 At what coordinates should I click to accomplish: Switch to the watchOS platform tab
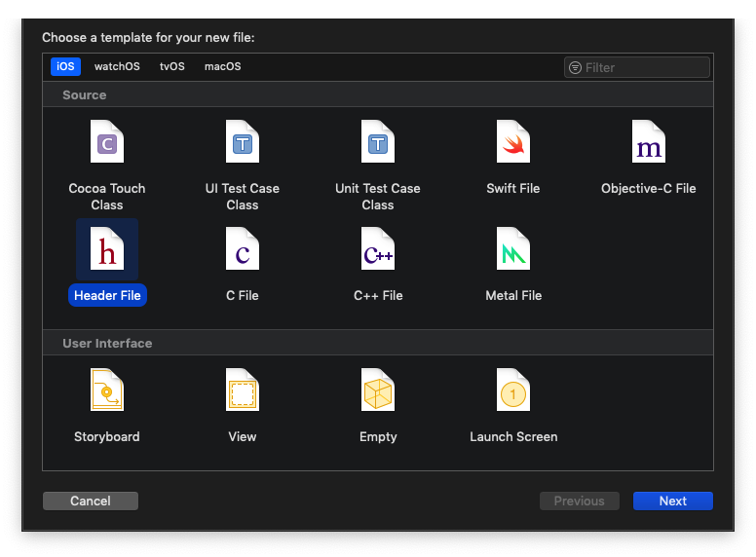(117, 67)
